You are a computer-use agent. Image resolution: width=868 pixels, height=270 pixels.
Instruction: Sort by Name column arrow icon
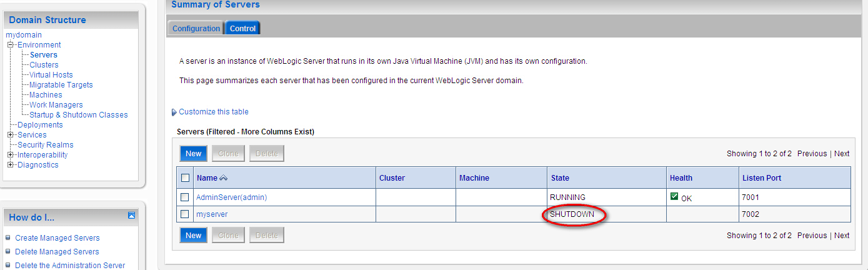[x=224, y=178]
